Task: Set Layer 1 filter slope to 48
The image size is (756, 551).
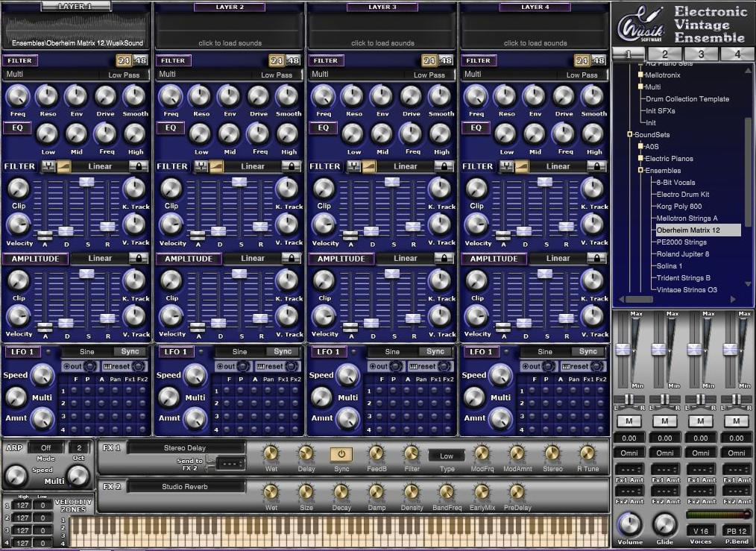Action: click(140, 60)
